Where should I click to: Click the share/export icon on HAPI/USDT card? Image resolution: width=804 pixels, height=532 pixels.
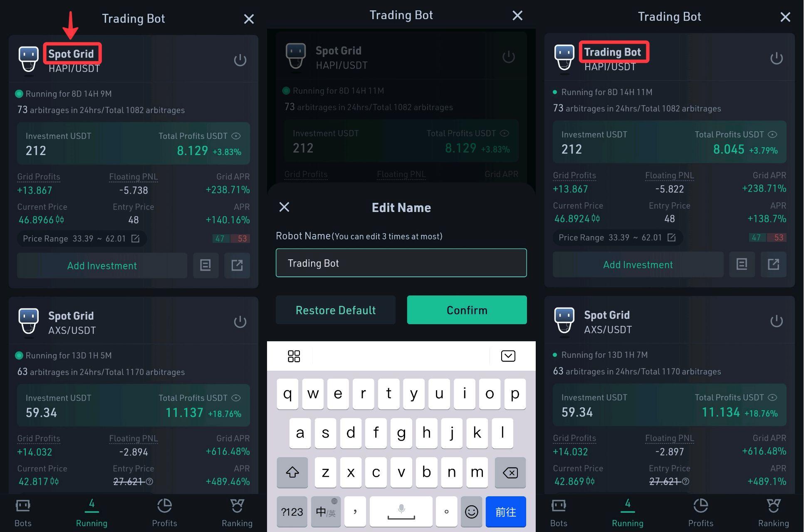tap(237, 265)
